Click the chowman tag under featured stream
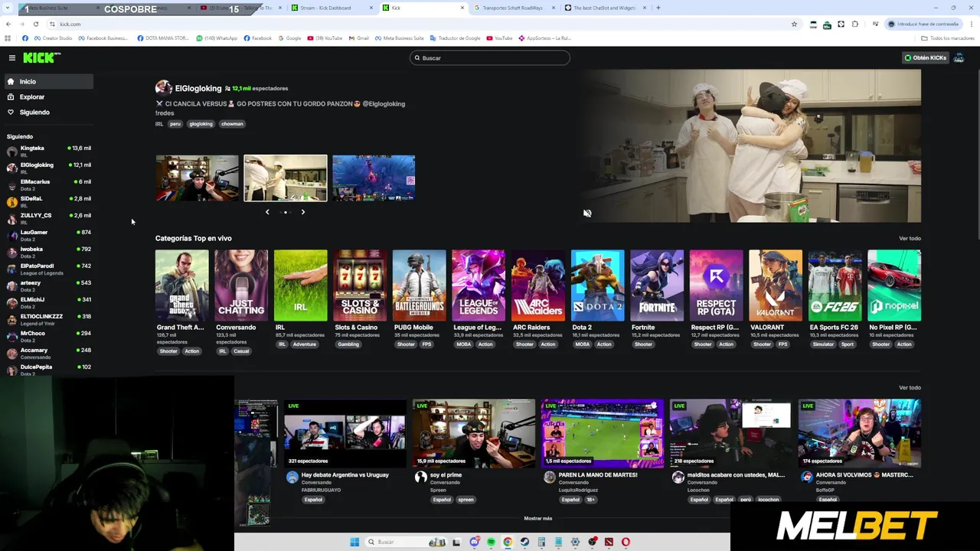 point(232,124)
